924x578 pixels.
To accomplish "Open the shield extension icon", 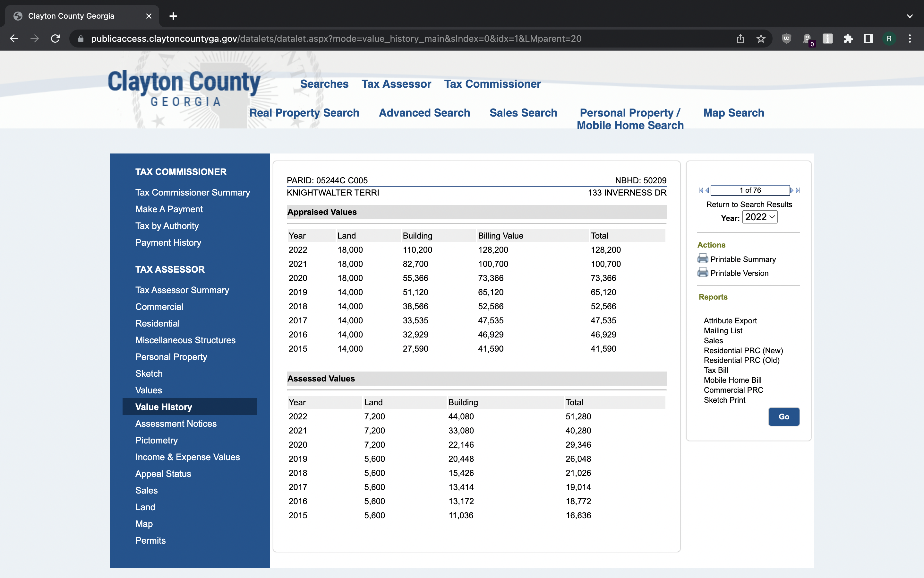I will 787,39.
